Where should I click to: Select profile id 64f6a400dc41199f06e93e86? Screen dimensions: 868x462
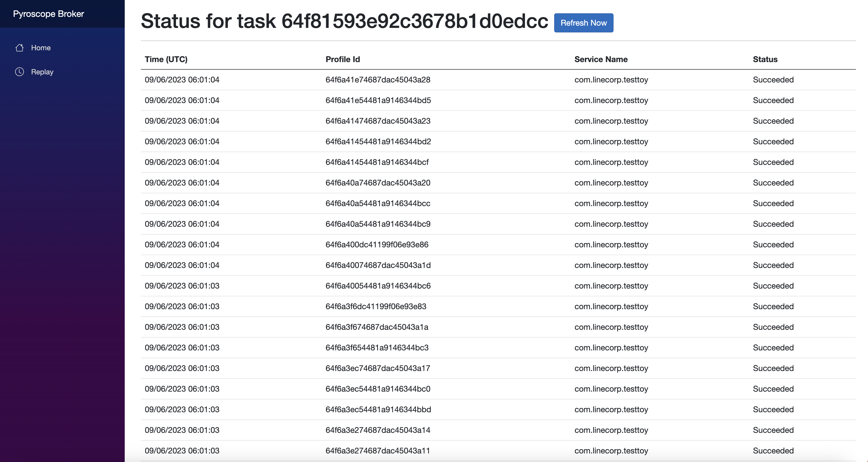(x=377, y=245)
